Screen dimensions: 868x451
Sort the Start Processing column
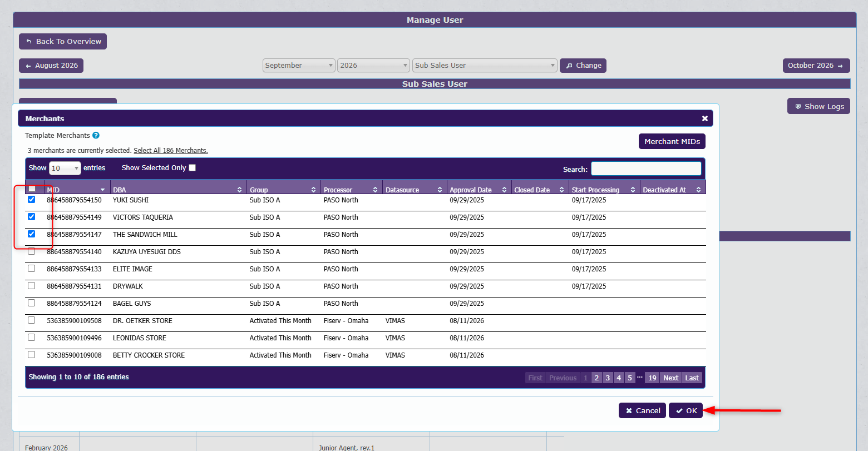(633, 190)
